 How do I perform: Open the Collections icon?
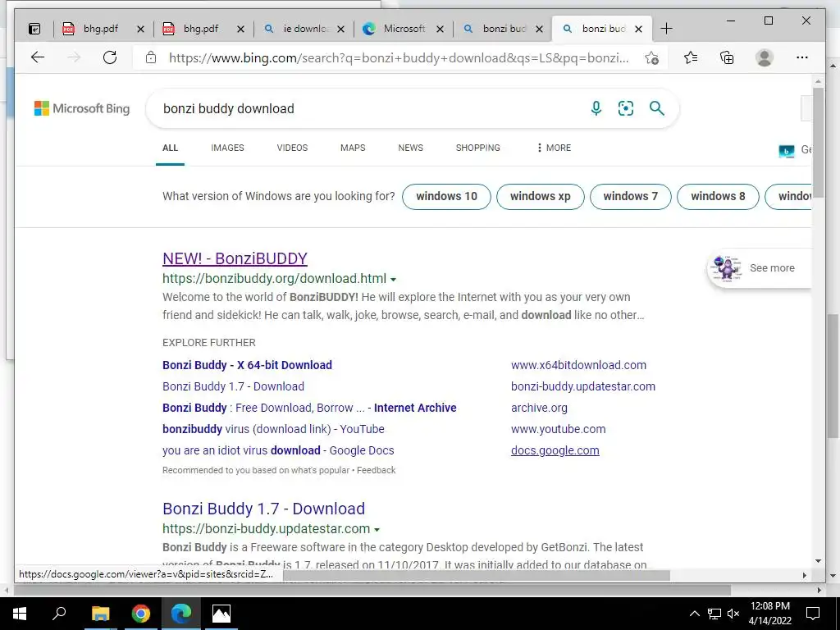pyautogui.click(x=727, y=57)
